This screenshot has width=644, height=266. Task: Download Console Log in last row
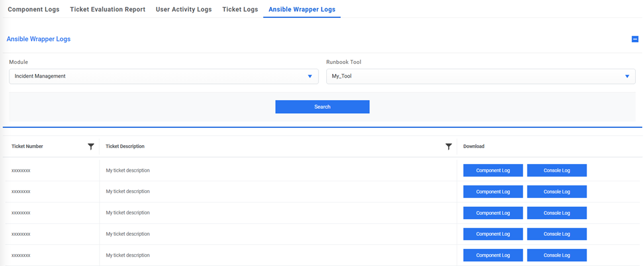click(x=556, y=255)
